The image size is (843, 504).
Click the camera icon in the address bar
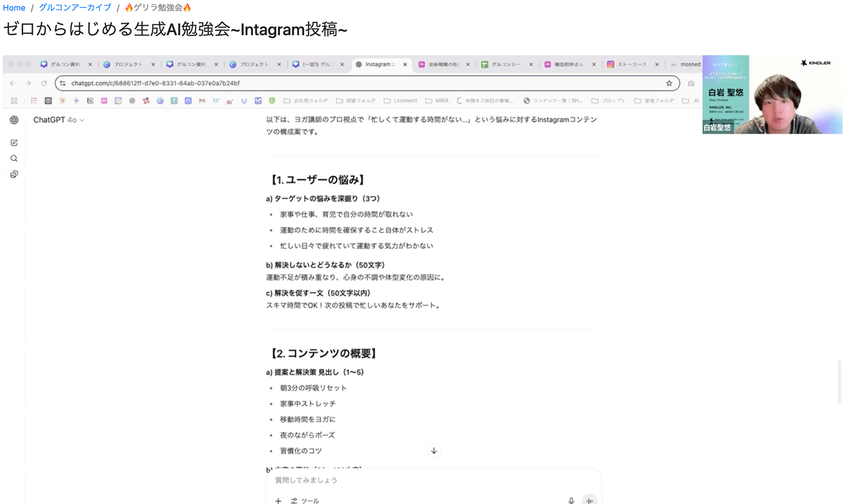pos(691,83)
